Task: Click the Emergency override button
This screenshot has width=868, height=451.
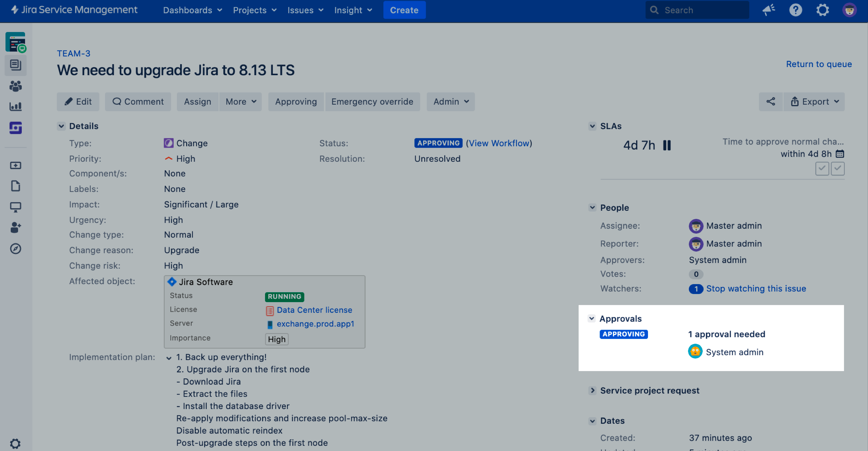Action: 372,102
